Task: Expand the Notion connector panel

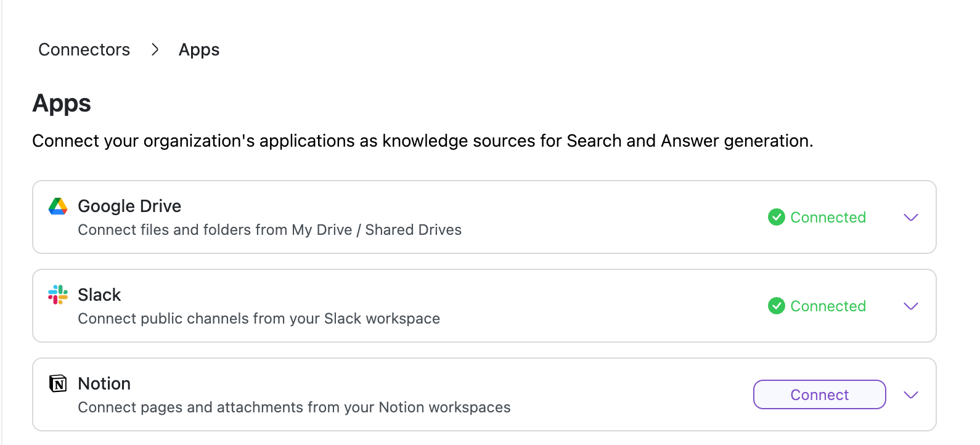Action: [x=910, y=394]
